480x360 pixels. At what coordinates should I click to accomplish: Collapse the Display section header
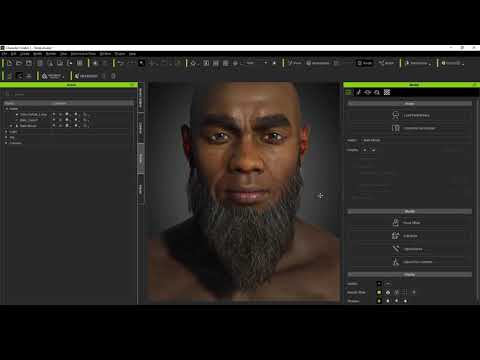tap(410, 274)
